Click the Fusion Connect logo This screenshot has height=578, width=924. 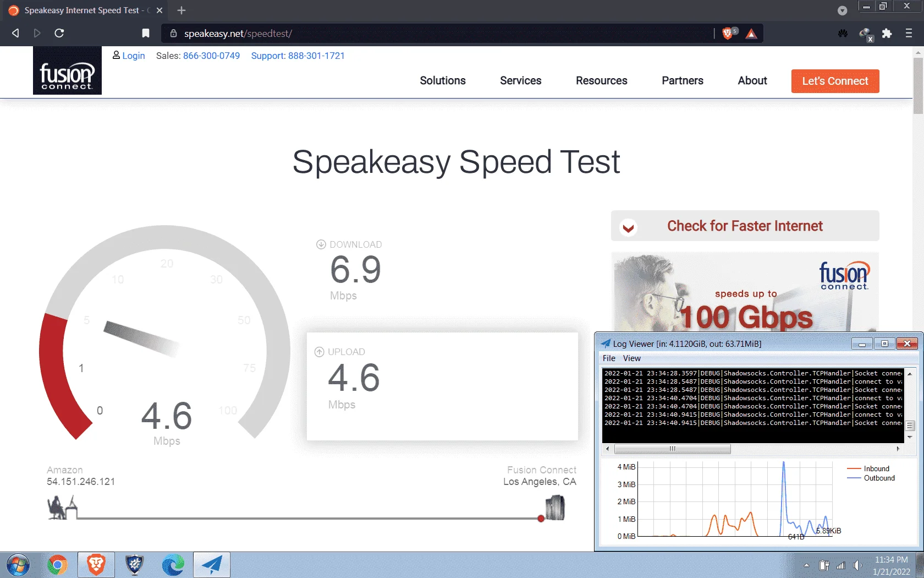coord(67,70)
